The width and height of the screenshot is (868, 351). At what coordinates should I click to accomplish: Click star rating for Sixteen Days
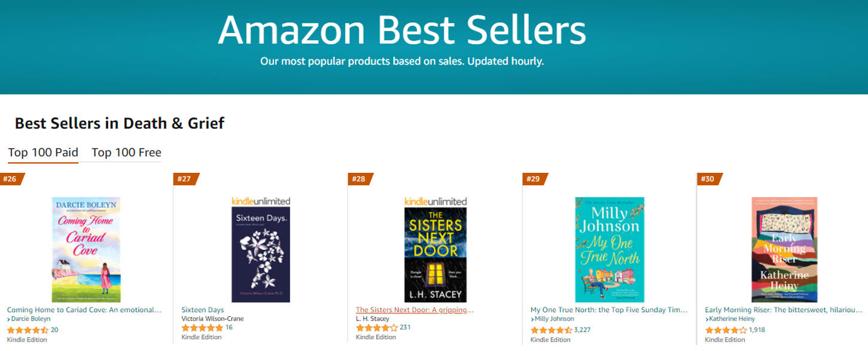click(202, 328)
